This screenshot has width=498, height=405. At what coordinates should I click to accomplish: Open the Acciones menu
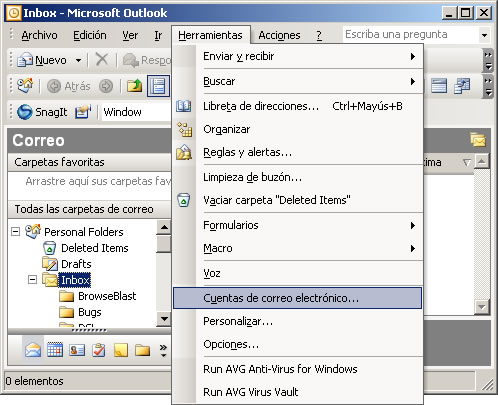click(x=279, y=35)
